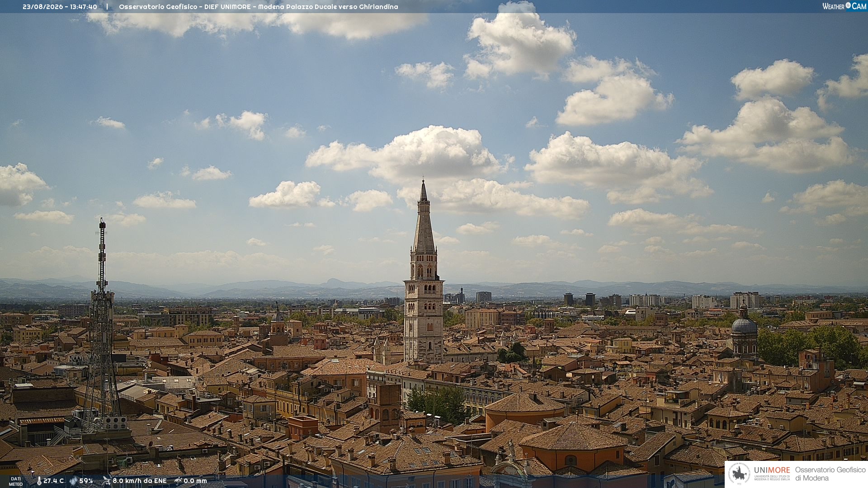Viewport: 868px width, 488px height.
Task: Click Osservatorio Geofisico di Modena text
Action: pyautogui.click(x=830, y=474)
